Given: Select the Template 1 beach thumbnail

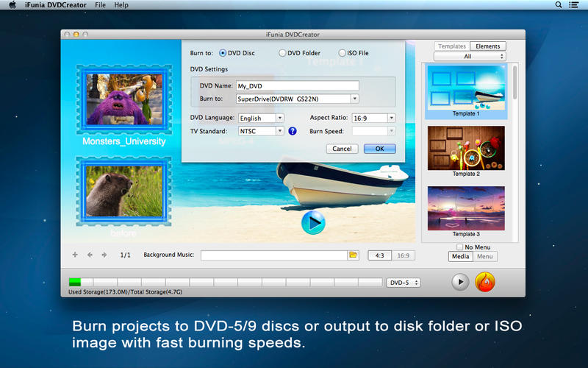Looking at the screenshot, I should click(466, 88).
